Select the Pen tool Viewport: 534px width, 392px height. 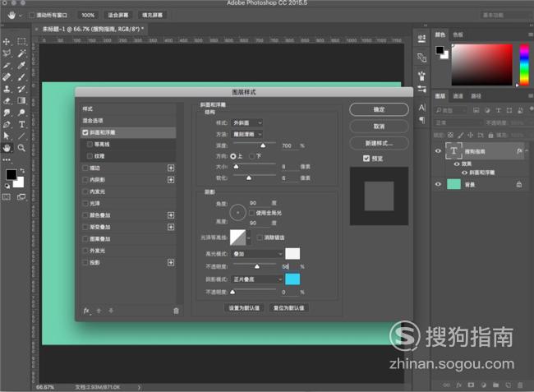click(7, 124)
